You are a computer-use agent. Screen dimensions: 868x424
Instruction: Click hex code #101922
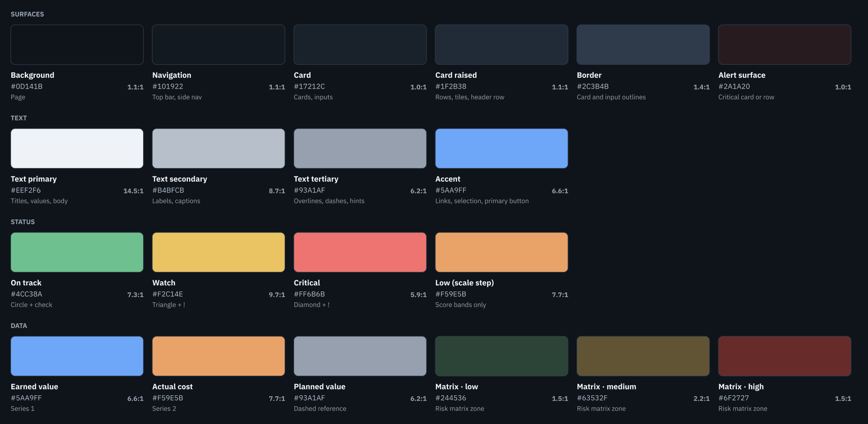(x=168, y=86)
